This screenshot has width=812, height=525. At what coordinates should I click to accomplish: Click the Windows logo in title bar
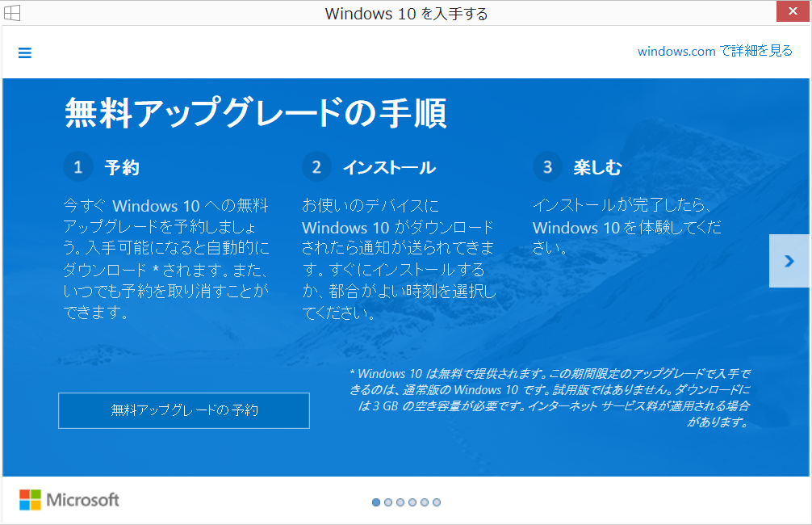pos(12,13)
